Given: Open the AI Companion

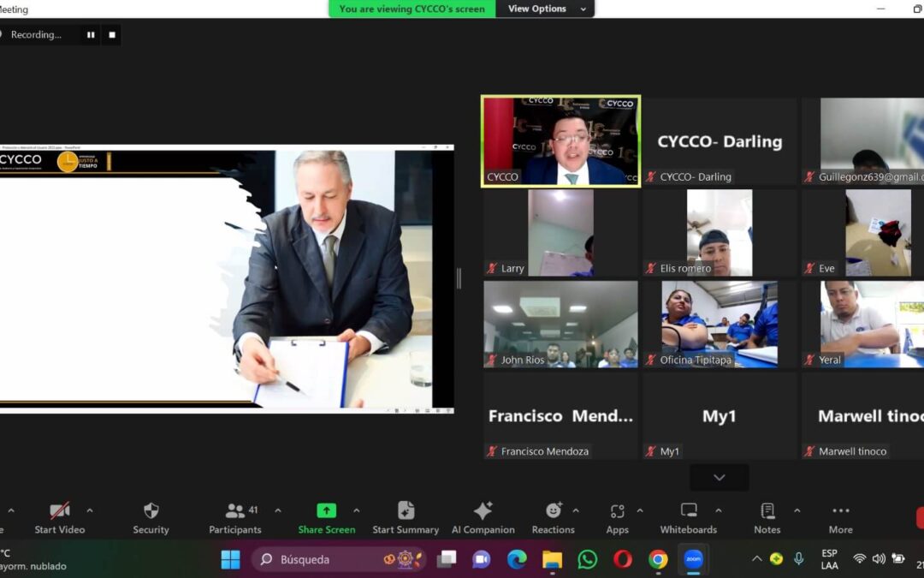Looking at the screenshot, I should [483, 517].
